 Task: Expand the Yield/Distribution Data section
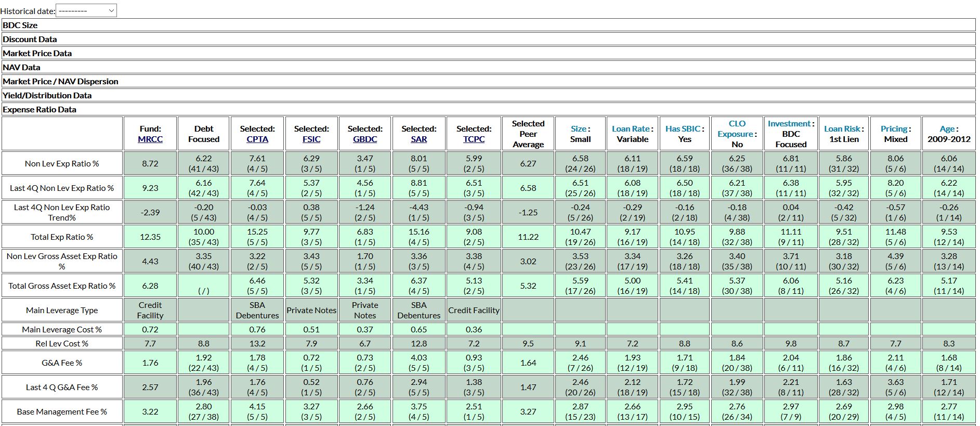tap(47, 95)
